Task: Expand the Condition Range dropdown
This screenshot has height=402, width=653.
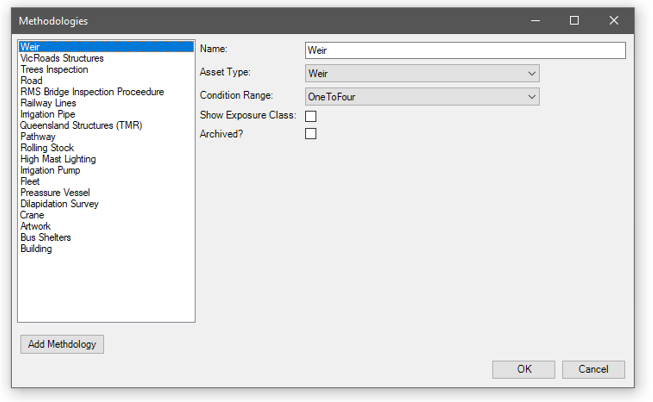Action: pos(422,97)
